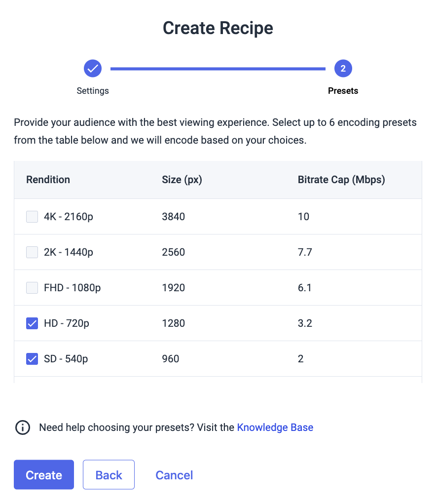Click the 3840 size value in 4K row

pyautogui.click(x=174, y=217)
